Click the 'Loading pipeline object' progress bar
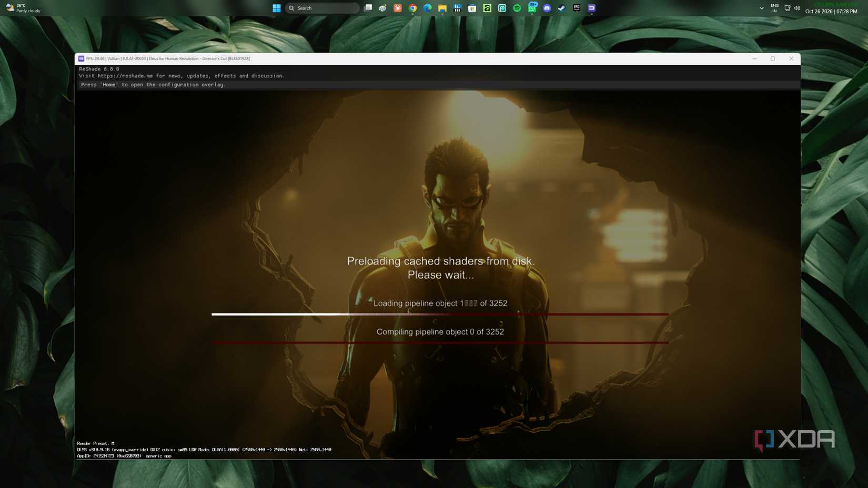This screenshot has height=488, width=868. 440,314
